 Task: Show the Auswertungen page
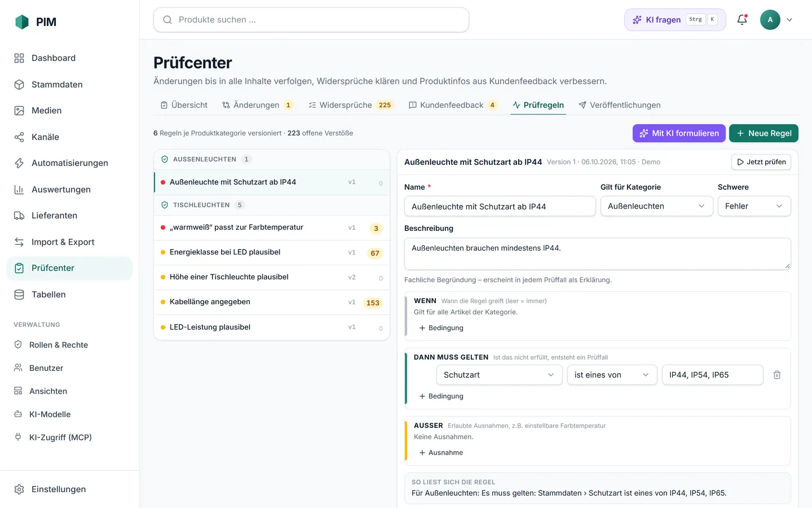(x=70, y=190)
